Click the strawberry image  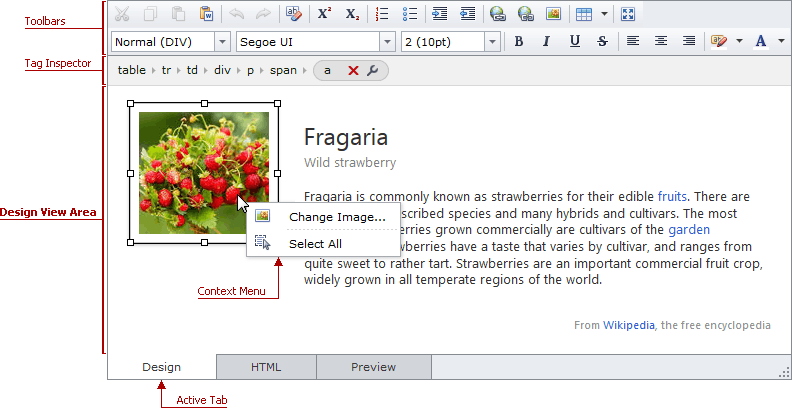tap(204, 173)
